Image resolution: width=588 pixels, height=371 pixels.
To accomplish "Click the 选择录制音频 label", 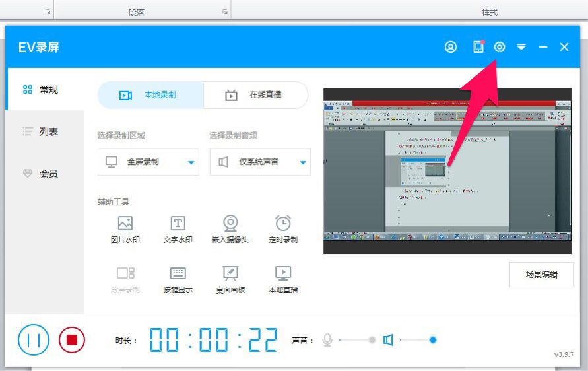I will (x=233, y=135).
